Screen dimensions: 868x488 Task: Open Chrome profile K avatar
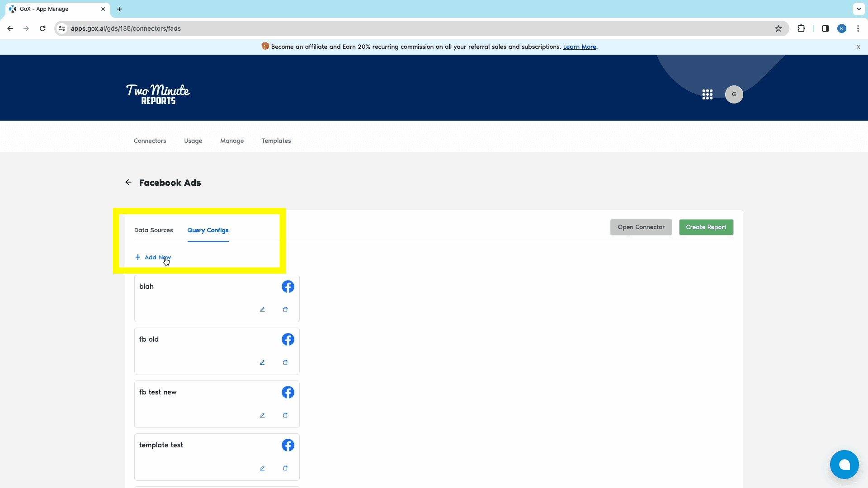coord(842,28)
